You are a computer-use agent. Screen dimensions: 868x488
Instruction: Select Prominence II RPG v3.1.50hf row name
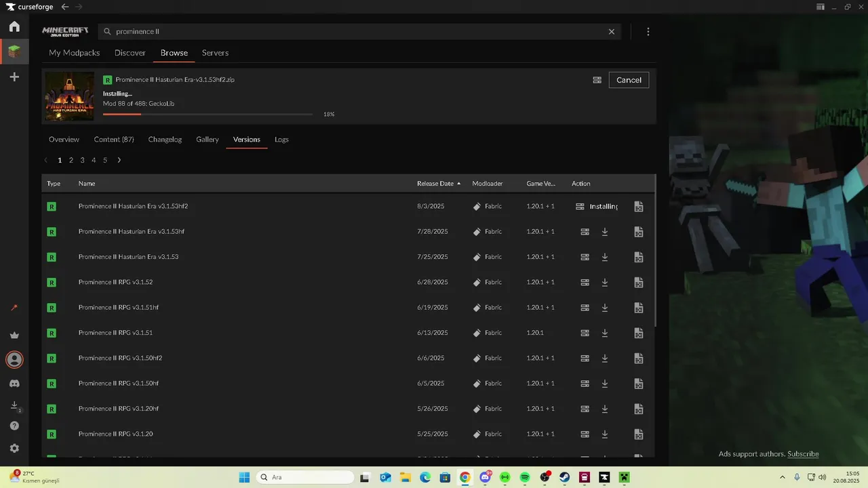click(119, 384)
